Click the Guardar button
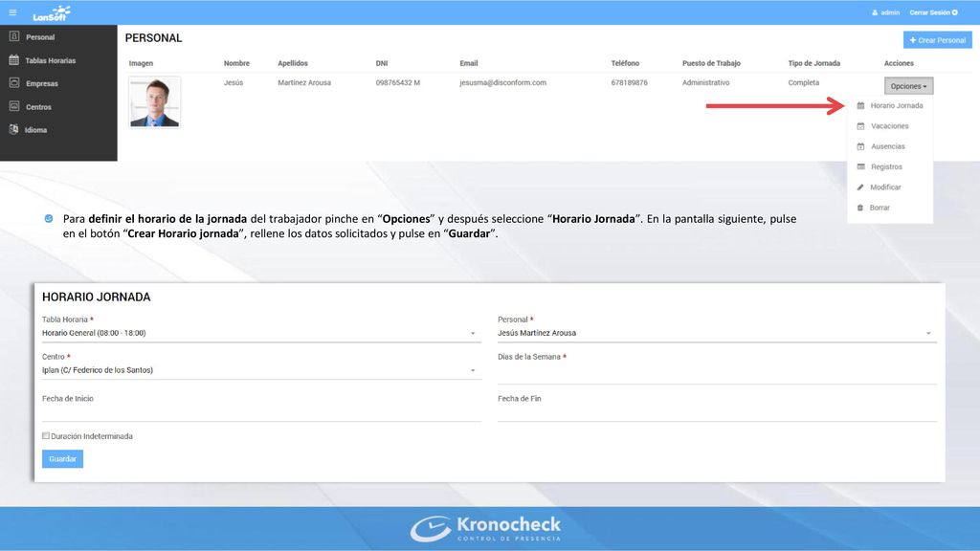Image resolution: width=980 pixels, height=551 pixels. click(62, 459)
